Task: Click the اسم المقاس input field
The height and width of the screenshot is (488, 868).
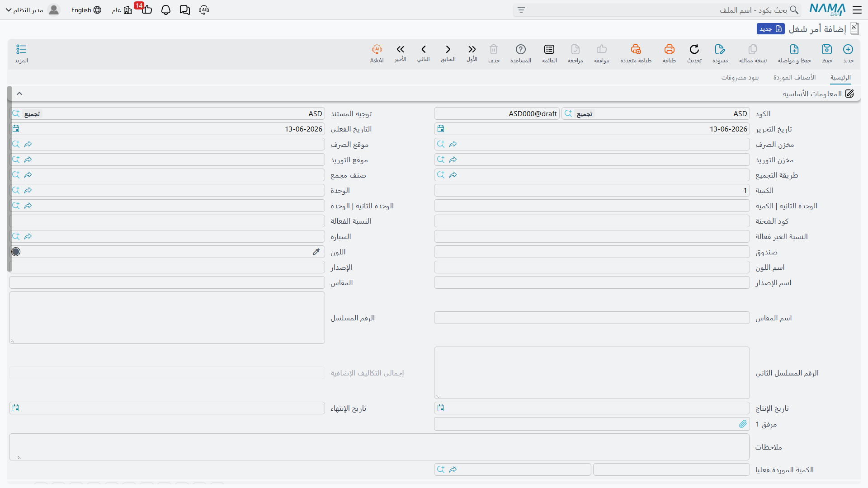Action: point(592,318)
